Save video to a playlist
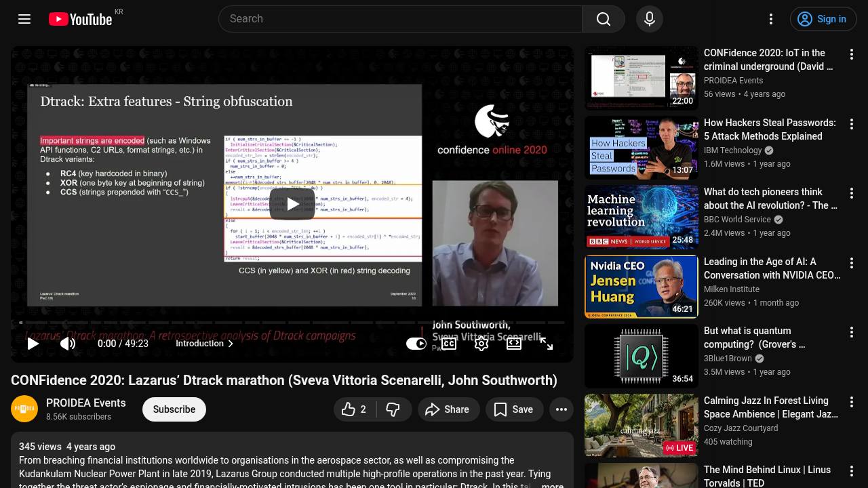Image resolution: width=868 pixels, height=488 pixels. coord(514,409)
